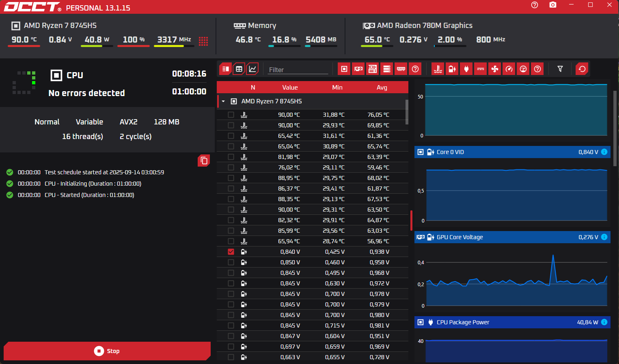Sort the table by the Value column
The image size is (619, 364).
(x=290, y=88)
